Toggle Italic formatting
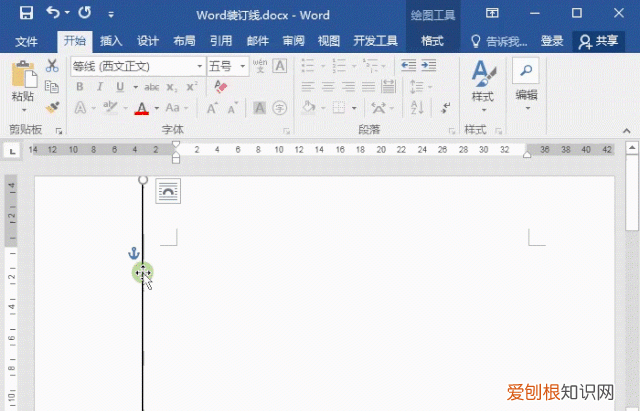640x411 pixels. point(100,87)
